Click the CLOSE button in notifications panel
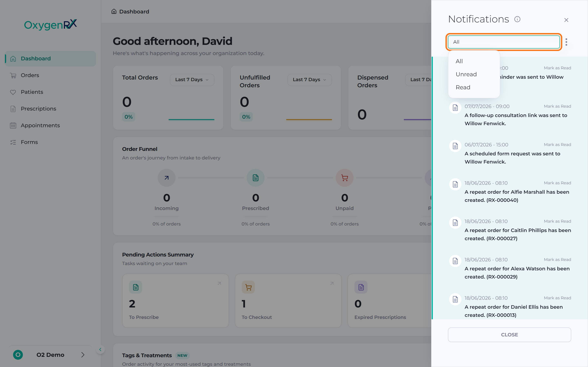The image size is (588, 367). pyautogui.click(x=509, y=335)
